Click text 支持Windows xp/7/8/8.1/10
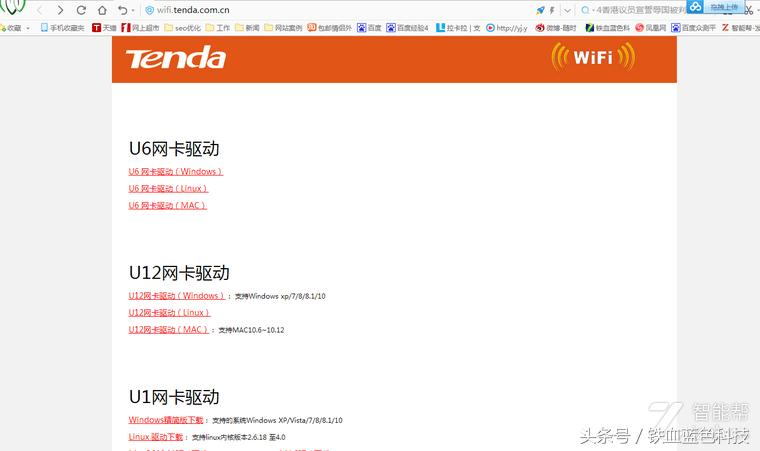 click(280, 296)
